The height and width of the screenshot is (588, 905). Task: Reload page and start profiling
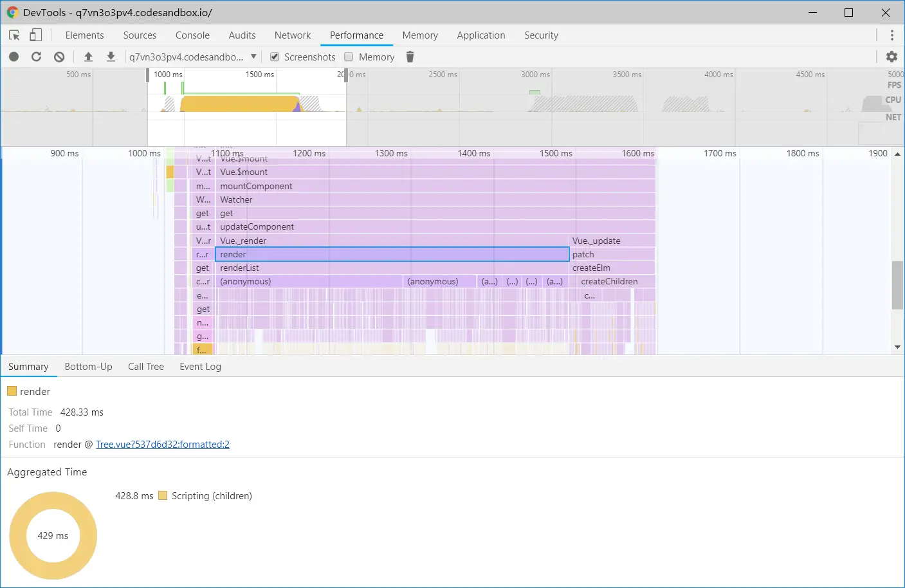tap(36, 57)
